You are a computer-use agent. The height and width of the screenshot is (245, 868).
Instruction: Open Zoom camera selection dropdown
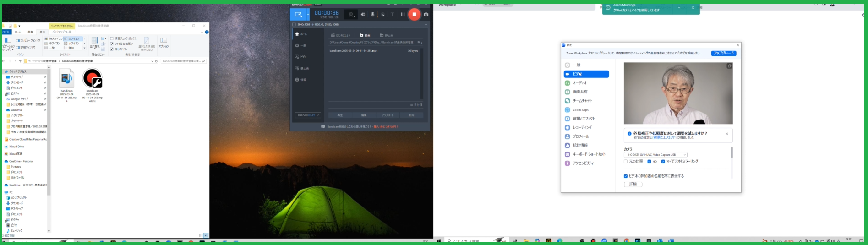[x=655, y=155]
